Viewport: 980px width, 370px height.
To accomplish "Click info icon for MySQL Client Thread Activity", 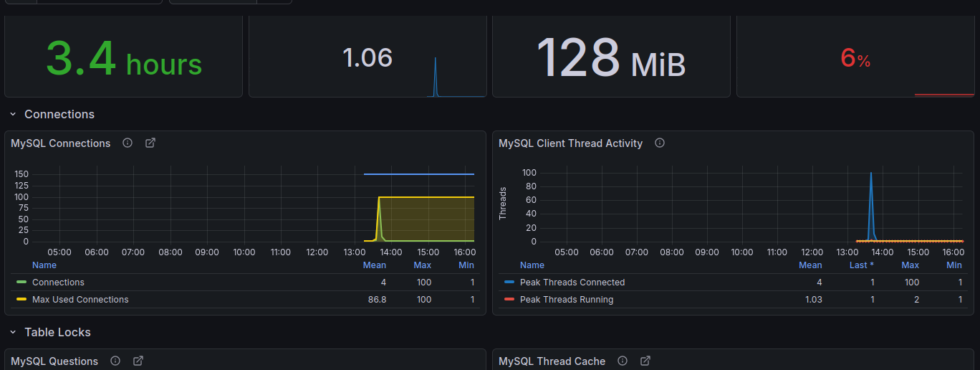I will coord(660,143).
